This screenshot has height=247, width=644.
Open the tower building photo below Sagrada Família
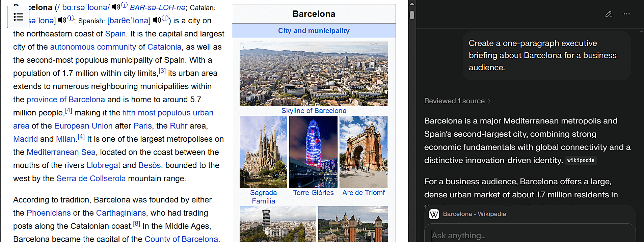coord(278,224)
